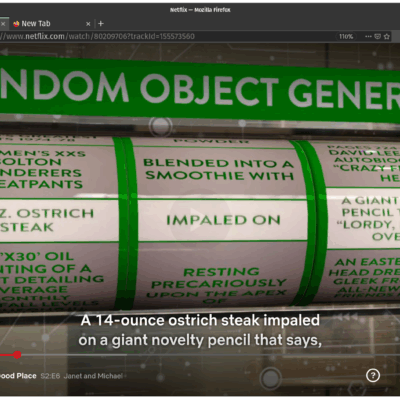Viewport: 400px width, 400px height.
Task: Click the netflix.com address bar
Action: pos(167,36)
